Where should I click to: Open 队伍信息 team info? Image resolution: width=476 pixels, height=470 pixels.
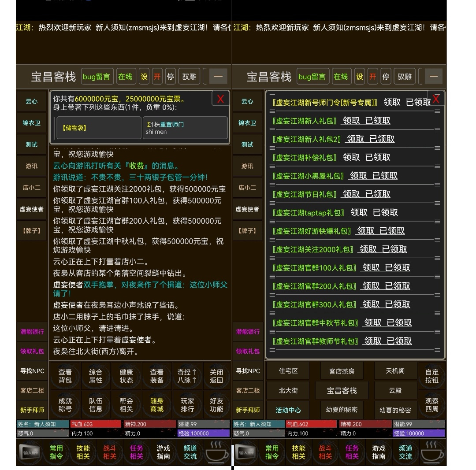pyautogui.click(x=96, y=405)
